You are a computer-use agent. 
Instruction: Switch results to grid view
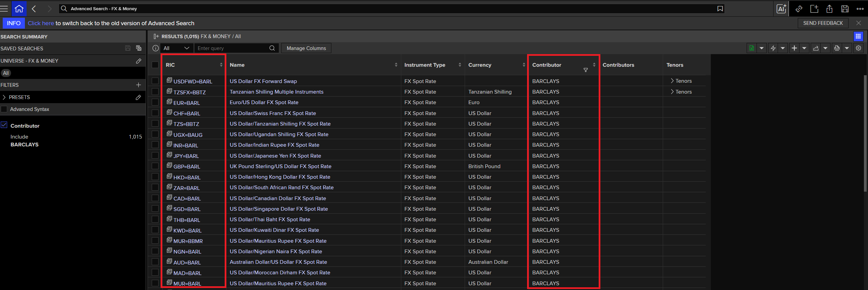(x=858, y=36)
